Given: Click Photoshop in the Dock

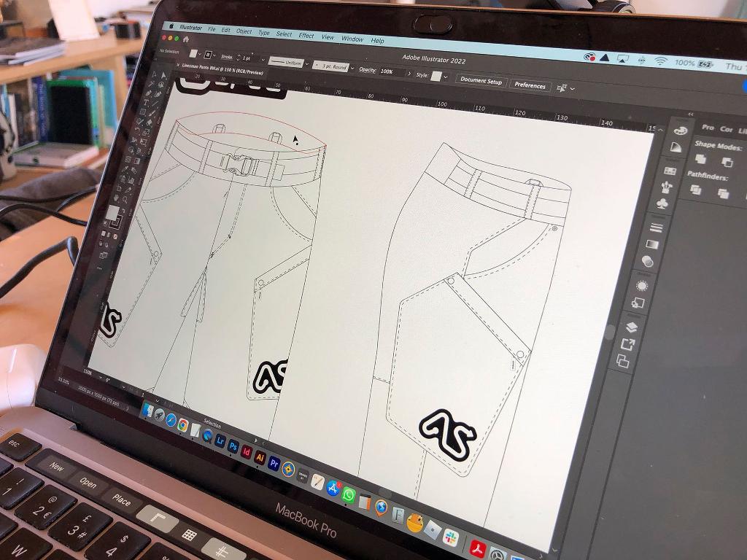Looking at the screenshot, I should pyautogui.click(x=233, y=445).
